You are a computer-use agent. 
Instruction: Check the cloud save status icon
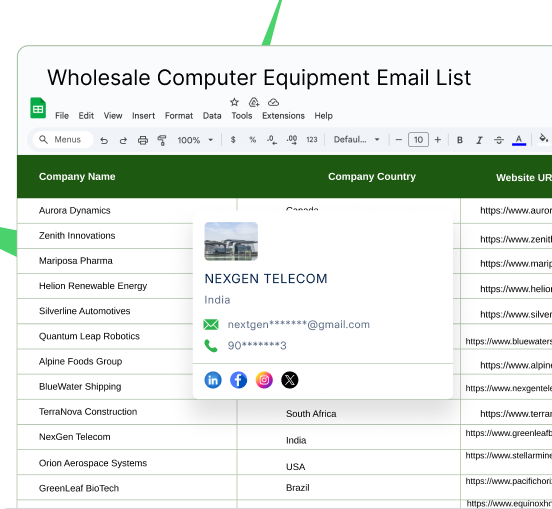274,102
